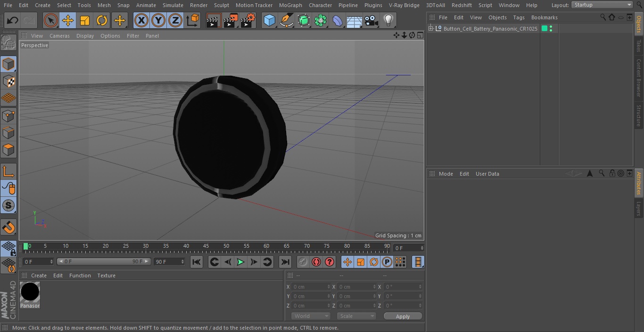
Task: Open Render Settings
Action: (x=248, y=20)
